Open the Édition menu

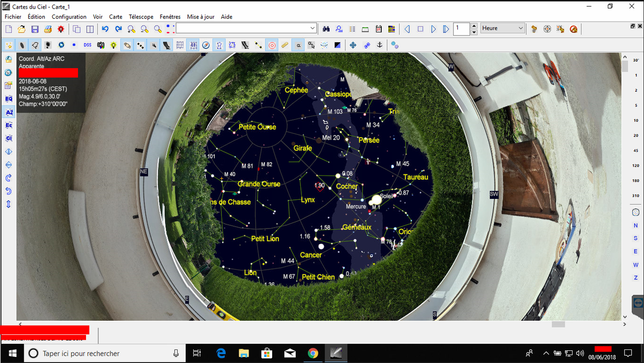pyautogui.click(x=36, y=17)
